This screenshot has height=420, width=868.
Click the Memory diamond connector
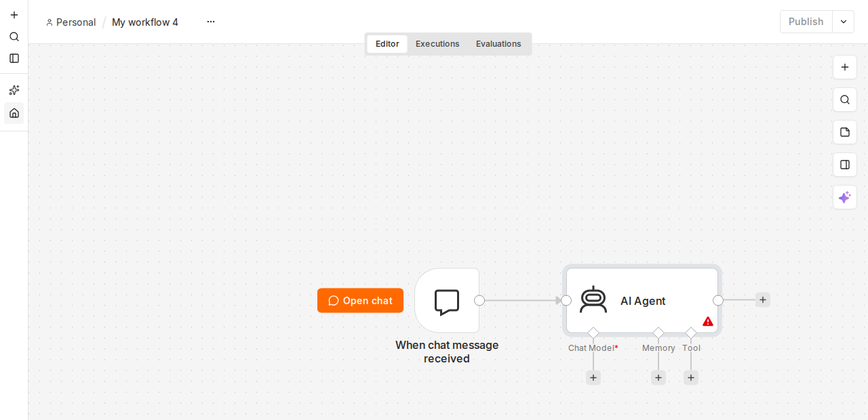click(x=658, y=333)
